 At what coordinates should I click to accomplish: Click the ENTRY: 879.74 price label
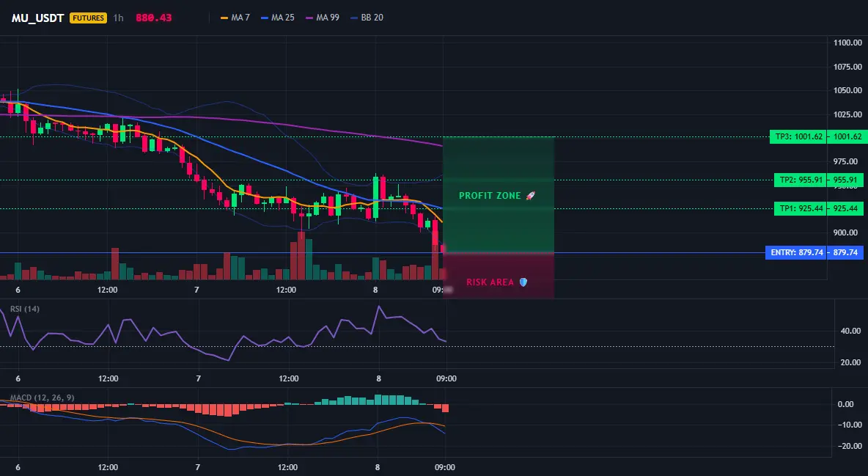pos(796,253)
